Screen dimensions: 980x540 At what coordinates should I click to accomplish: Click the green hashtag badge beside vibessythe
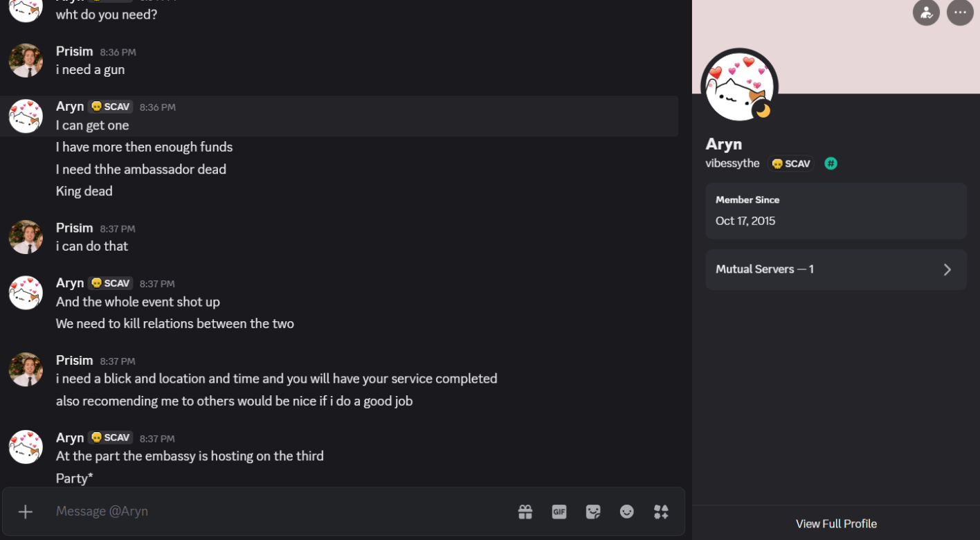click(831, 163)
